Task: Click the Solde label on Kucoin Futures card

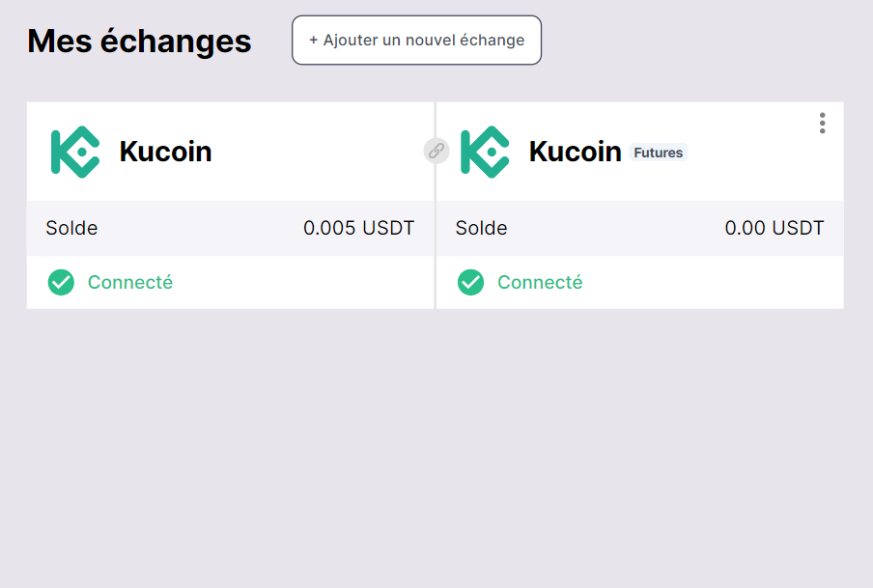Action: [481, 229]
